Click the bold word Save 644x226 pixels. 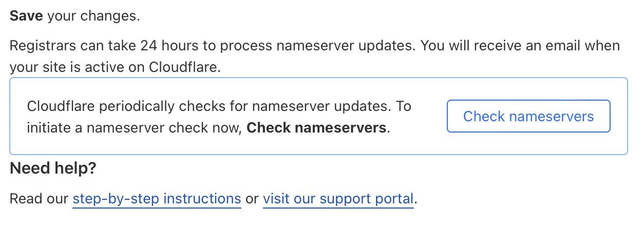point(27,16)
